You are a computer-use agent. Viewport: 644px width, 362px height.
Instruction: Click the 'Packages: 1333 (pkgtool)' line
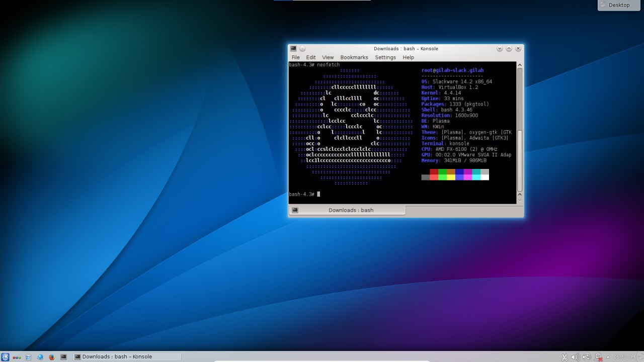(x=455, y=104)
